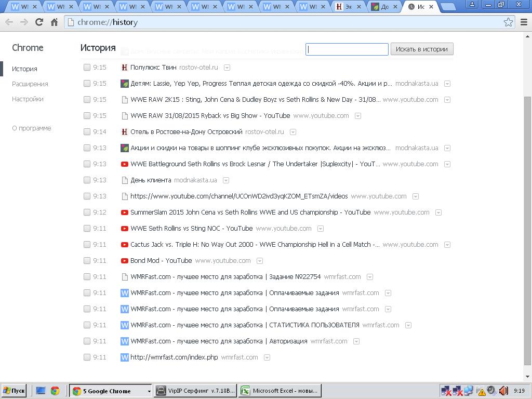
Task: Open the Bond Mod - YouTube link
Action: (161, 261)
